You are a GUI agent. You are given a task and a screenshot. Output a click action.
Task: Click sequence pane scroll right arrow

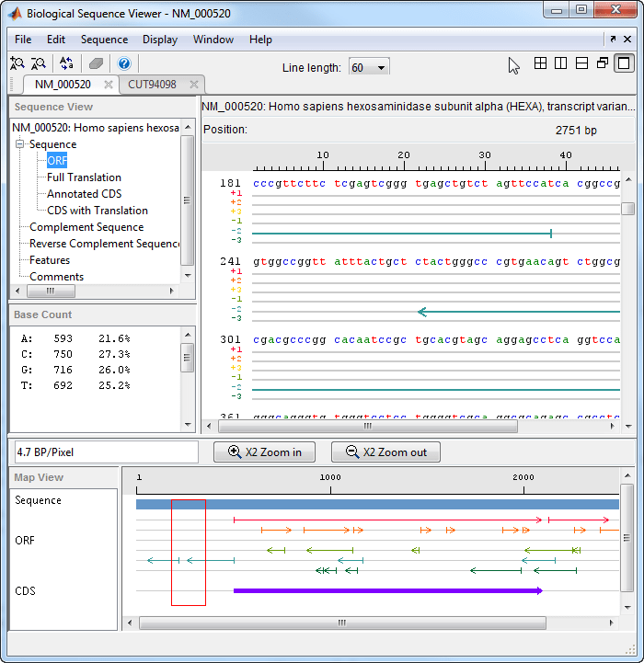click(x=613, y=427)
